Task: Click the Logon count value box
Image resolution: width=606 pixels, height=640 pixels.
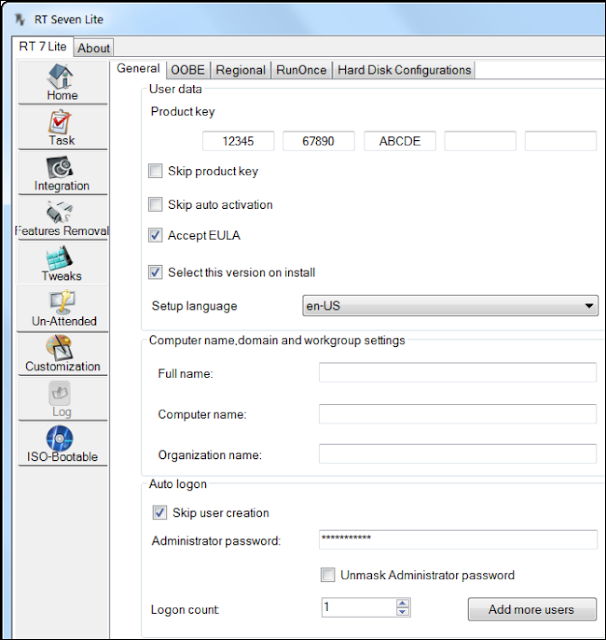Action: tap(359, 607)
